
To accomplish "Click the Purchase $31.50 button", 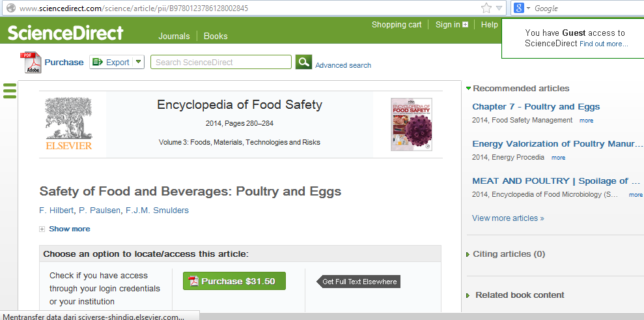I will click(x=234, y=282).
